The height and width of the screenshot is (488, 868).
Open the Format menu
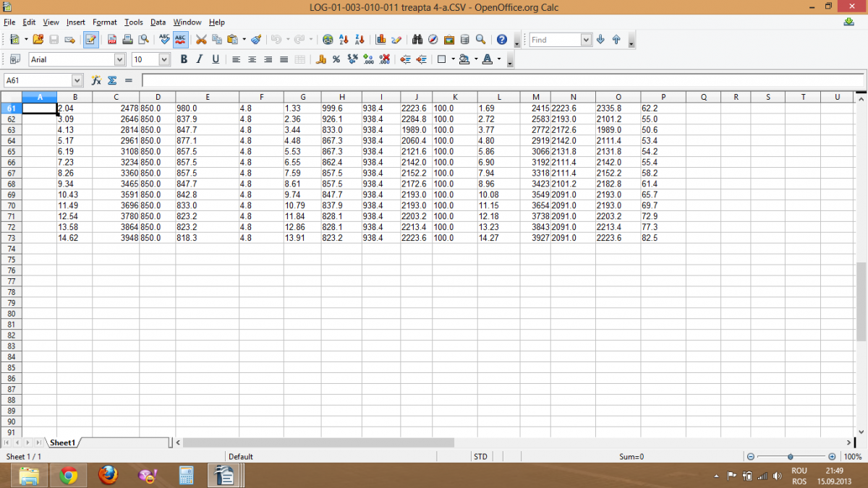coord(104,22)
